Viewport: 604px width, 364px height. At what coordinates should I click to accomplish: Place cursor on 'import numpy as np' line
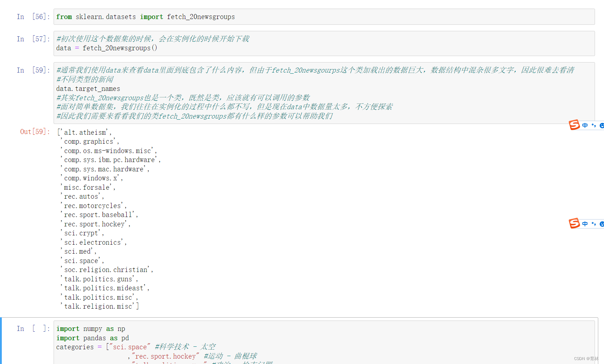point(91,329)
